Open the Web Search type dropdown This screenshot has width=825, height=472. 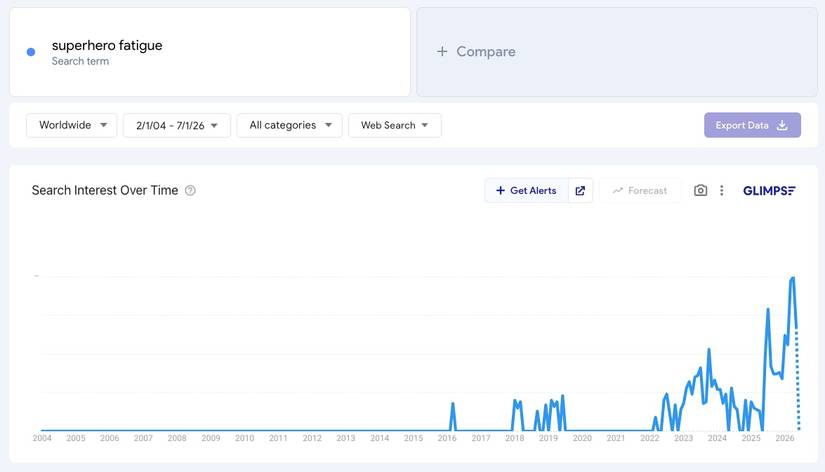[x=395, y=125]
